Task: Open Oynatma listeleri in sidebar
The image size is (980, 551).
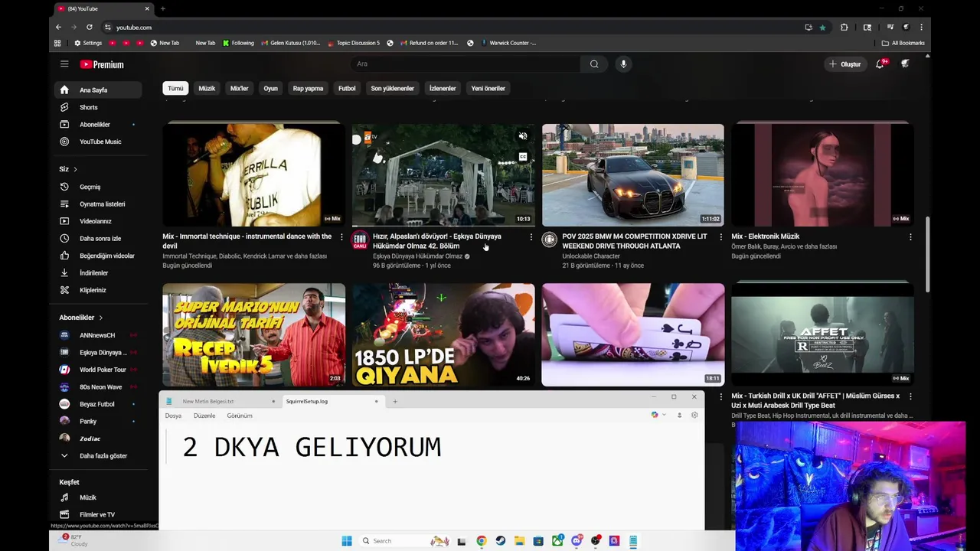Action: [98, 204]
